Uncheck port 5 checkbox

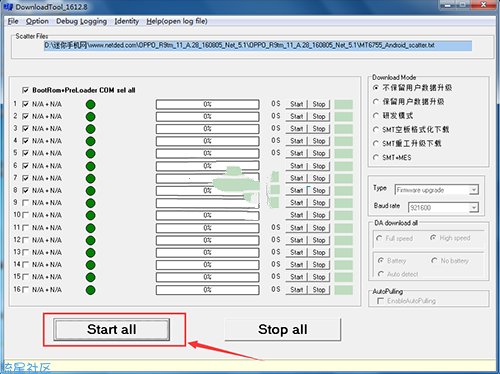pyautogui.click(x=25, y=153)
